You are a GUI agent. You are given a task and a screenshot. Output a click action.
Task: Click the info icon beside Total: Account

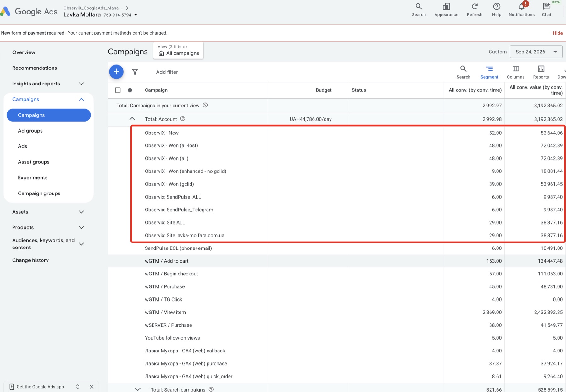183,119
